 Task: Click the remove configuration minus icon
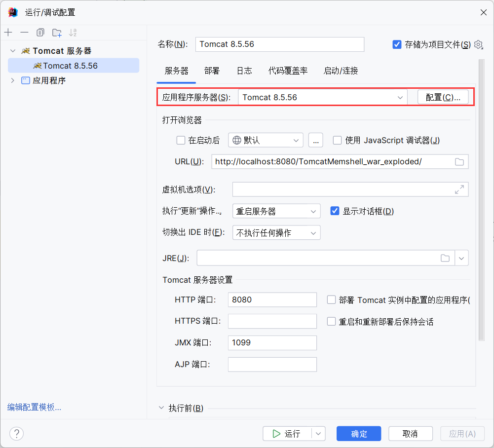tap(24, 32)
